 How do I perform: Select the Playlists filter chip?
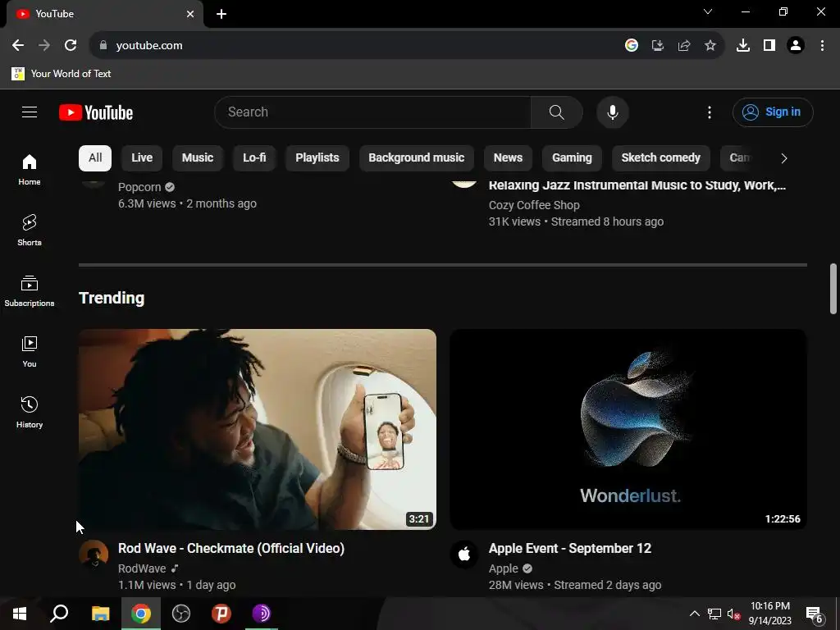pyautogui.click(x=317, y=158)
